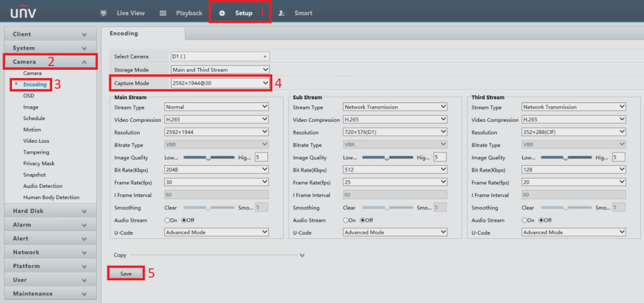Click the Smart person icon

coord(280,13)
